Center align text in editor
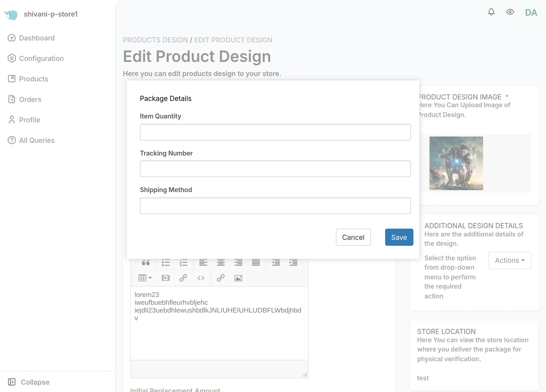 pos(221,263)
